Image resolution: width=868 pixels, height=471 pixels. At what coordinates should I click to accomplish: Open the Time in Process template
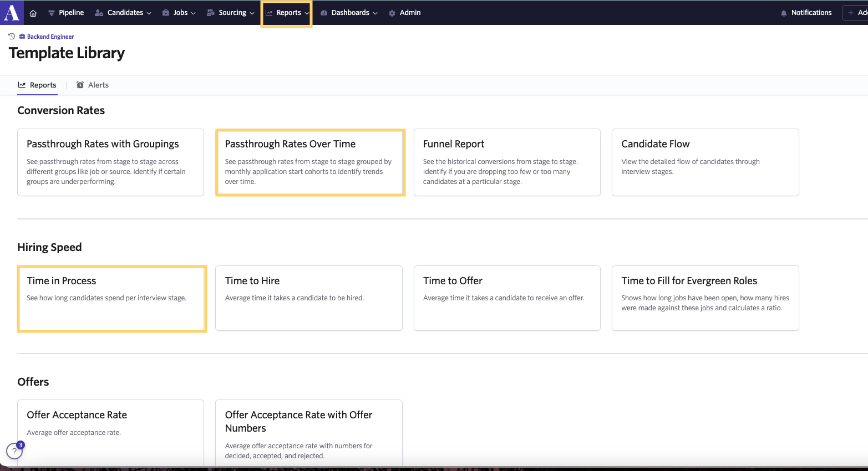111,299
